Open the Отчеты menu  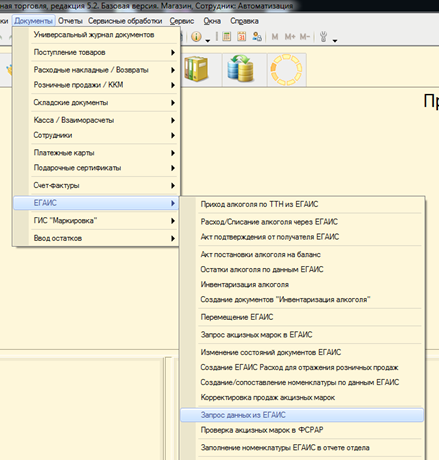pos(70,21)
